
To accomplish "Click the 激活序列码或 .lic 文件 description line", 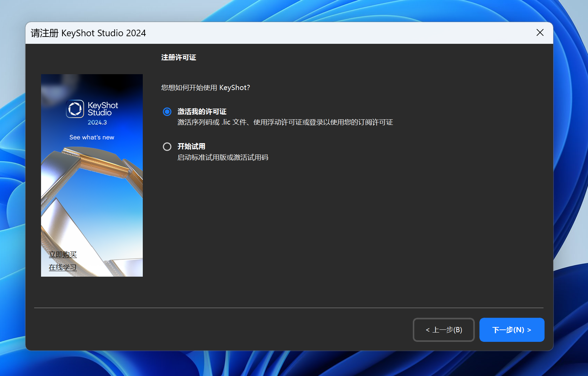I will (x=285, y=122).
